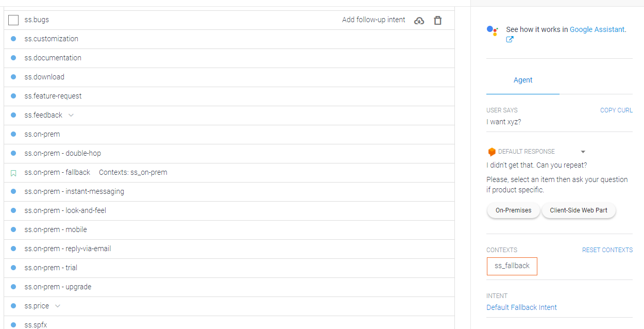Select the Agent tab
The width and height of the screenshot is (644, 329).
(523, 80)
